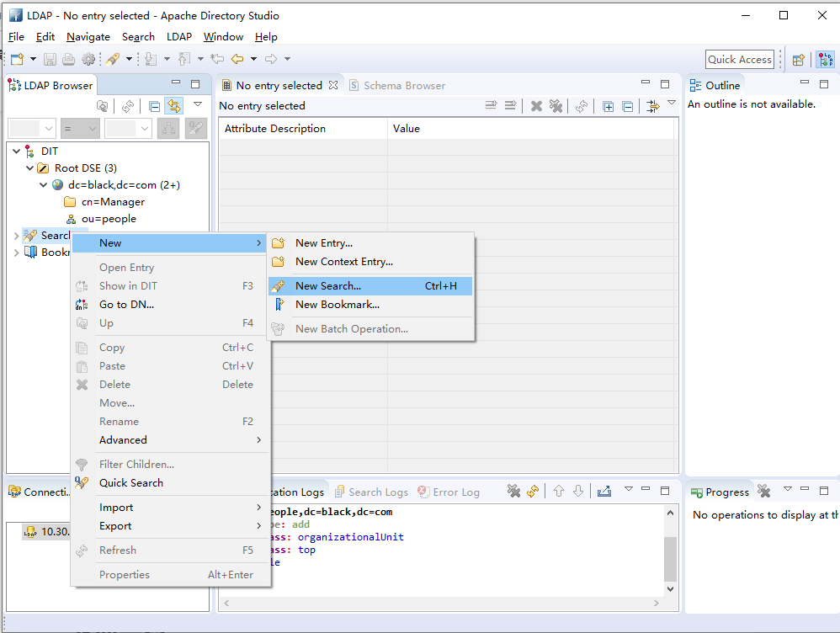Expand the Export submenu

(170, 526)
